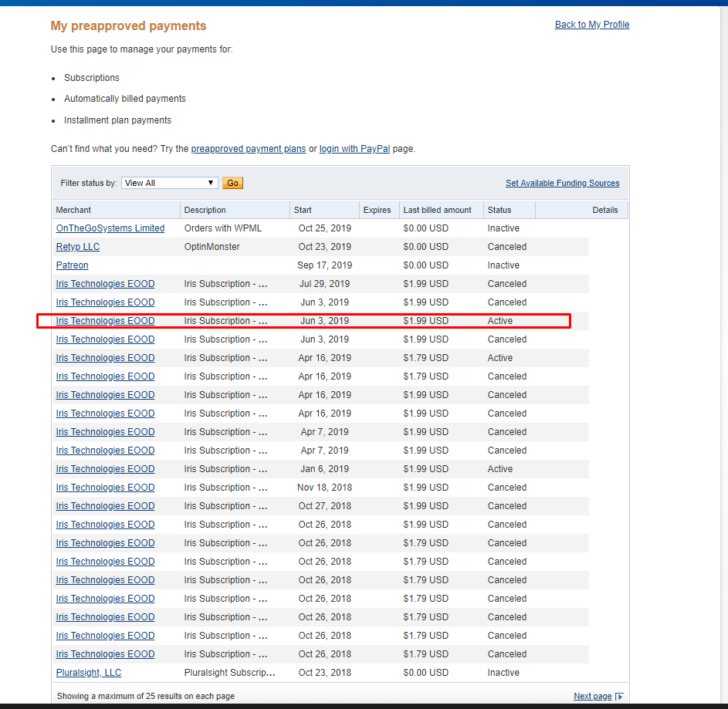Follow the preapproved payment plans link

pos(249,149)
